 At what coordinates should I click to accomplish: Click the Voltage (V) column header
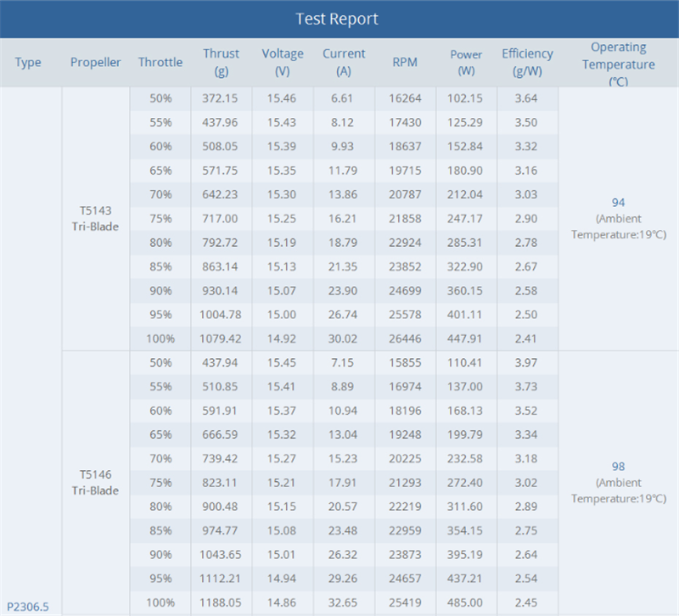pyautogui.click(x=283, y=62)
